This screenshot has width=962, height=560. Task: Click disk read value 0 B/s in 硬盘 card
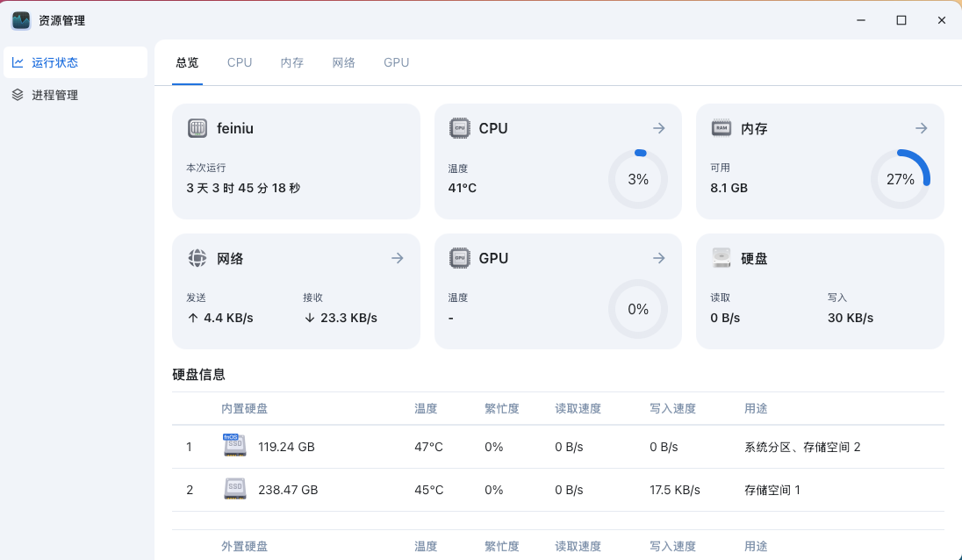pos(725,318)
